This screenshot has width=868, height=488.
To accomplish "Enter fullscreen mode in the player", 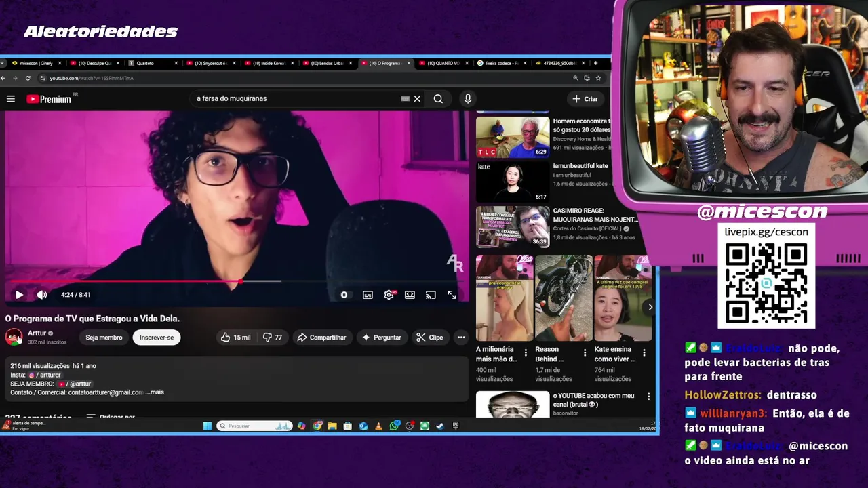I will tap(452, 295).
